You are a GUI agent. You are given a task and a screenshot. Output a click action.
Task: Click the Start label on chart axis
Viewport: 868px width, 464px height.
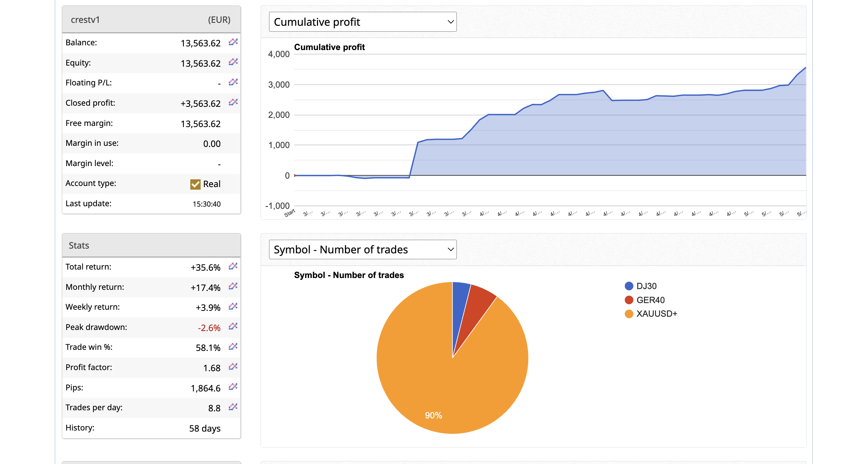290,213
